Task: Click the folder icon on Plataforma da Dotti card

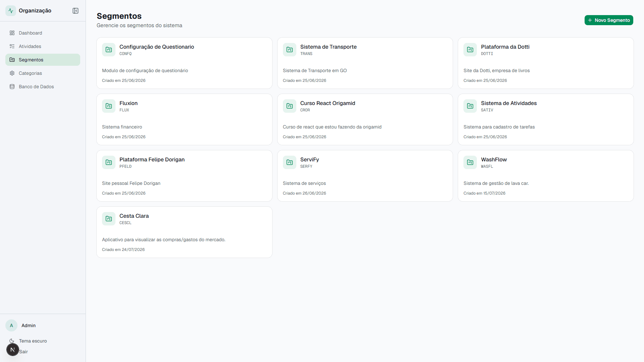Action: point(470,50)
